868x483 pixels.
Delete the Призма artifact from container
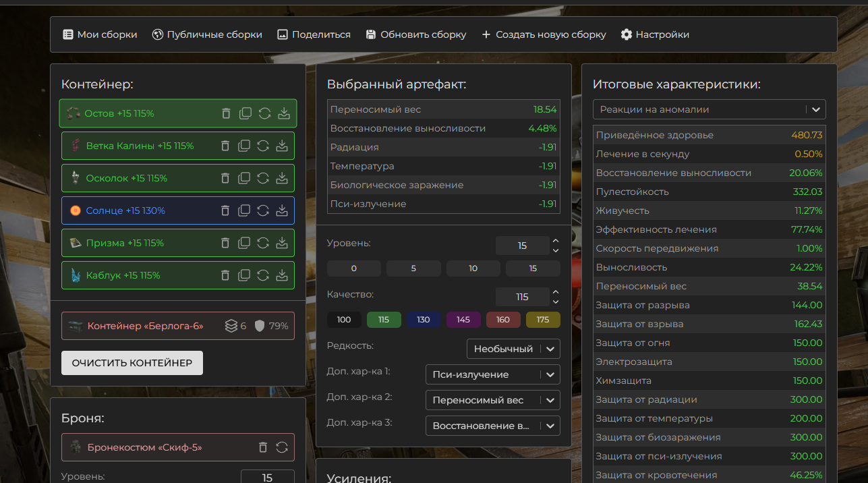coord(225,243)
